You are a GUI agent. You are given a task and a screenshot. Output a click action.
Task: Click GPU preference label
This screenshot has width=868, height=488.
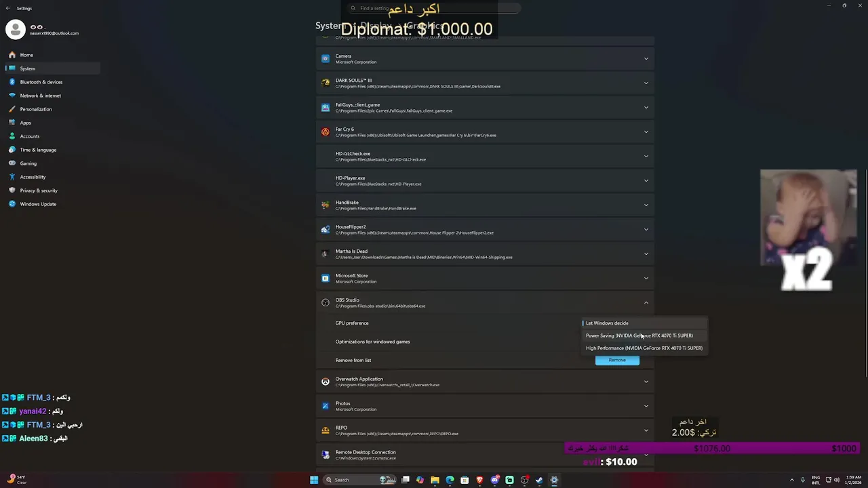coord(352,323)
